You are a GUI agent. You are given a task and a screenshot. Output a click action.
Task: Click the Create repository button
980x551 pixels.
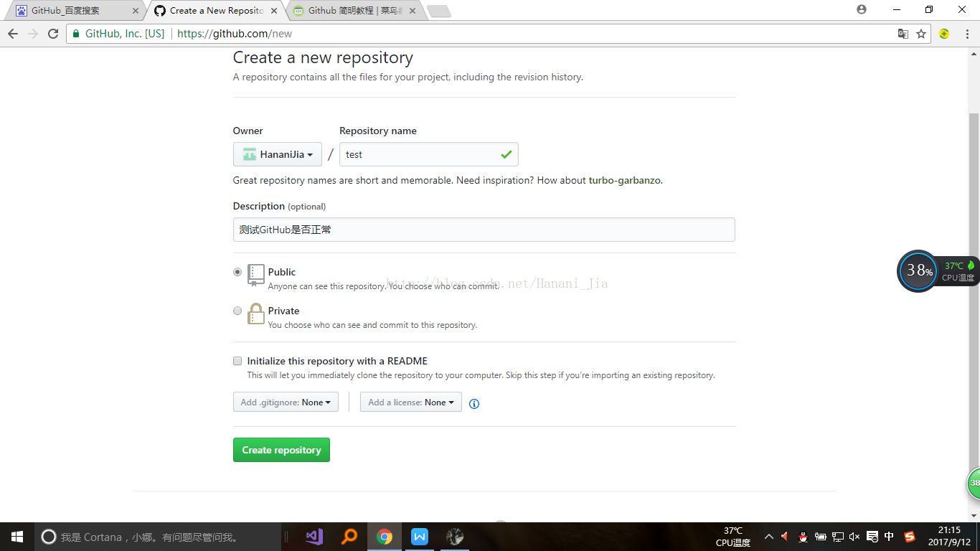pyautogui.click(x=281, y=450)
